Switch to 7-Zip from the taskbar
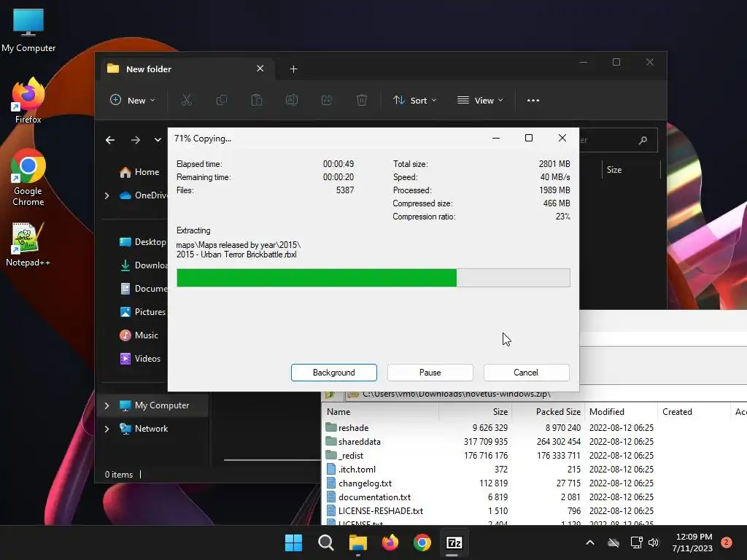The height and width of the screenshot is (560, 747). coord(454,542)
